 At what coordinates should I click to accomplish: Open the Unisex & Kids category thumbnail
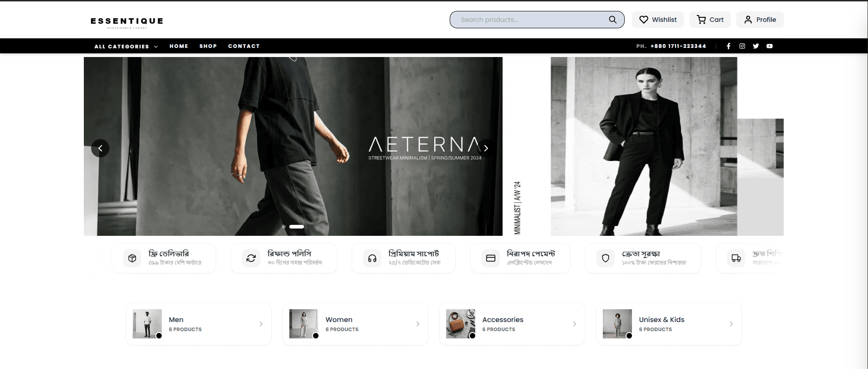617,324
